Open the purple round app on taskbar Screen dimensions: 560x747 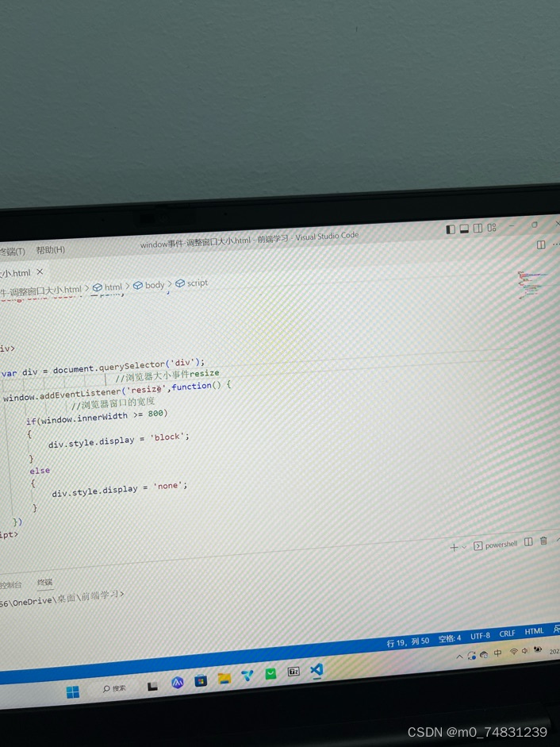pyautogui.click(x=178, y=683)
